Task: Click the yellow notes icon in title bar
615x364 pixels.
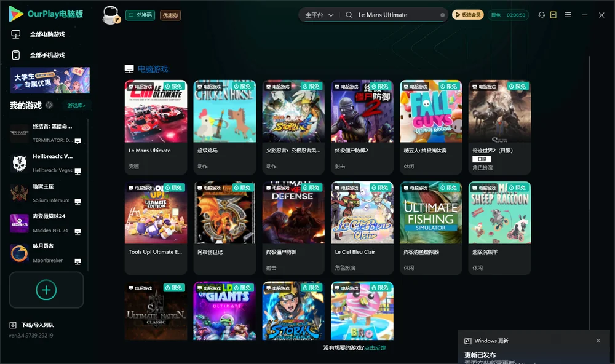Action: click(x=553, y=15)
